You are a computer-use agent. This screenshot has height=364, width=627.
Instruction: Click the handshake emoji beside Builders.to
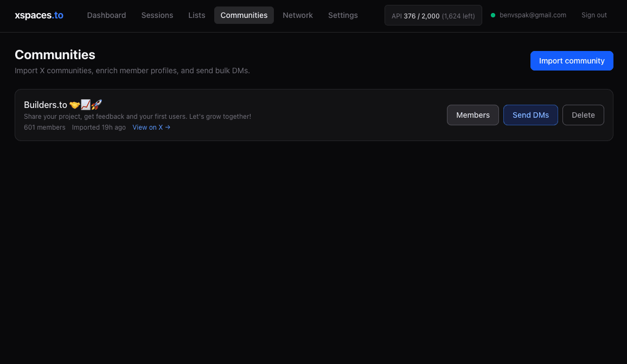pyautogui.click(x=75, y=104)
